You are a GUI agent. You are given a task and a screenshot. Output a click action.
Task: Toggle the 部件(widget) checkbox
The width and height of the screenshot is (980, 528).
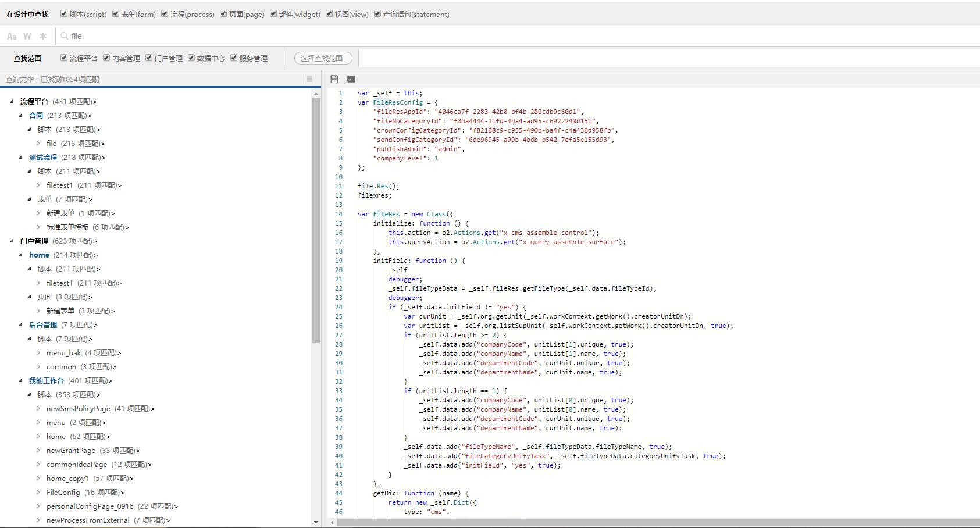pyautogui.click(x=273, y=14)
